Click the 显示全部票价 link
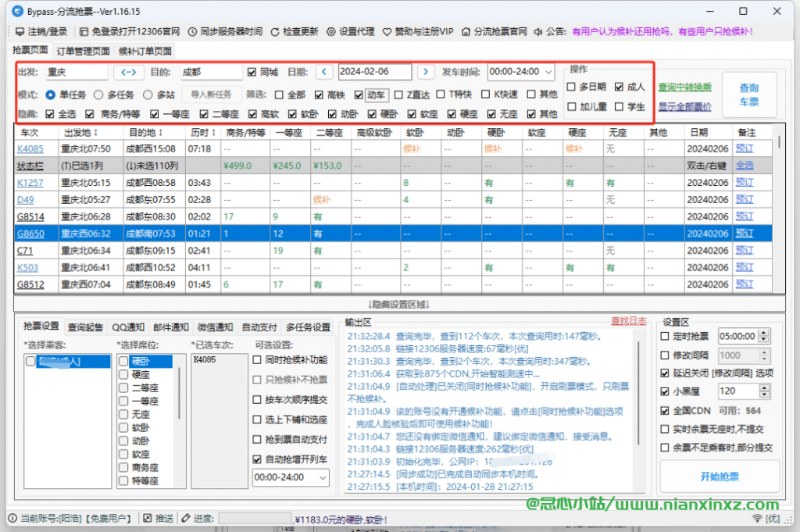Viewport: 800px width, 532px height. tap(684, 106)
